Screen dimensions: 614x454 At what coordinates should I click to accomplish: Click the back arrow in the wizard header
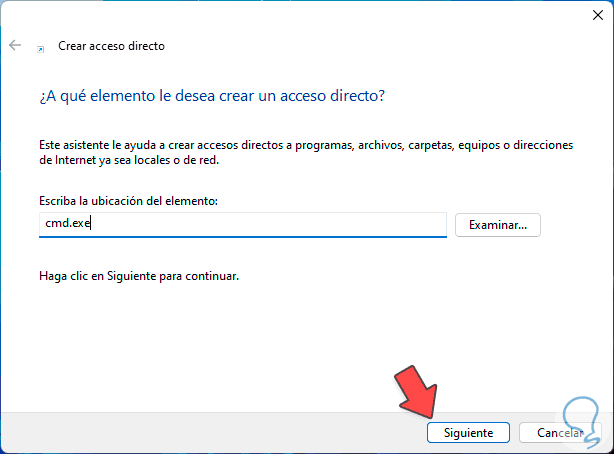pyautogui.click(x=15, y=46)
